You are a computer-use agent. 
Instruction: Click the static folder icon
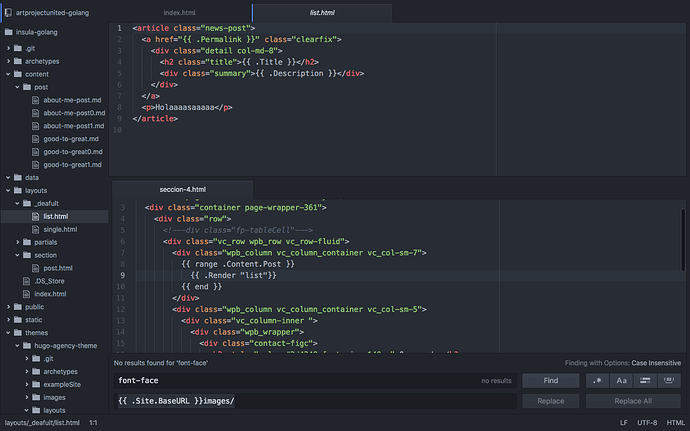pos(17,319)
